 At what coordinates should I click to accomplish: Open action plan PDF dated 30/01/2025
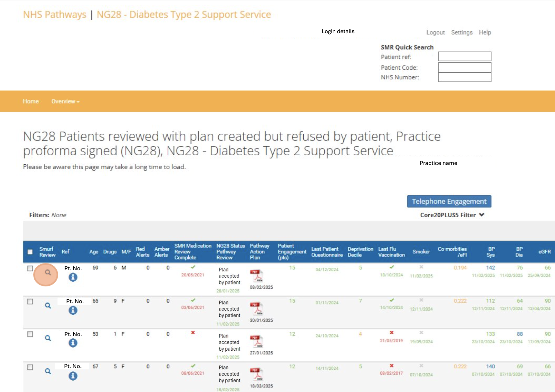click(257, 309)
